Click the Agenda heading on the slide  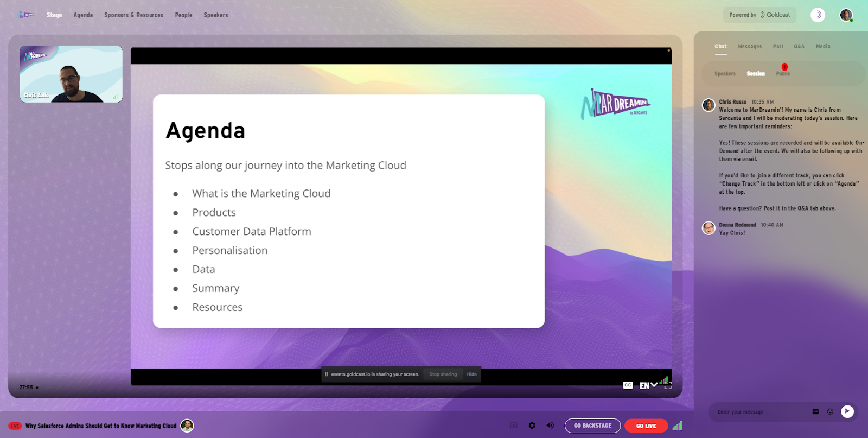coord(206,131)
